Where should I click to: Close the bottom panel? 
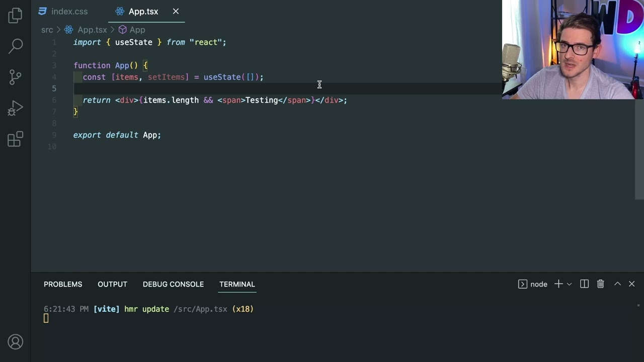[x=632, y=284]
